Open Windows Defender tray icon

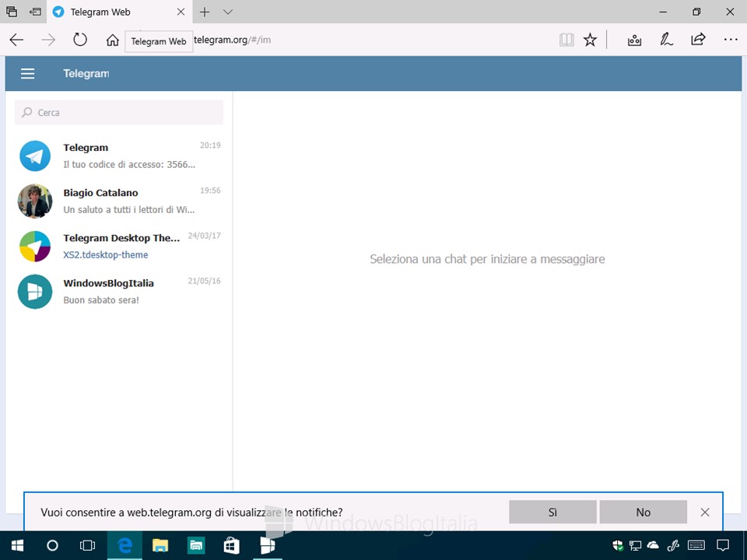[617, 545]
